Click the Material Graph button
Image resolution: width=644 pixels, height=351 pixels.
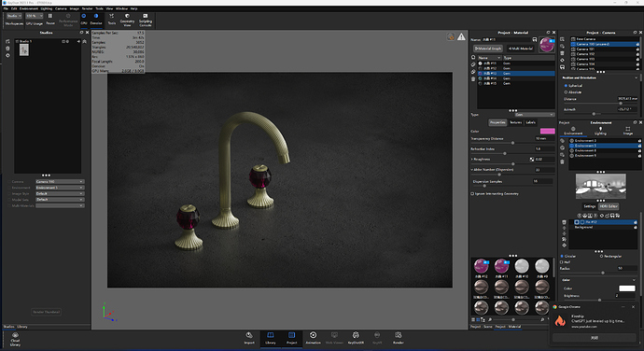488,49
